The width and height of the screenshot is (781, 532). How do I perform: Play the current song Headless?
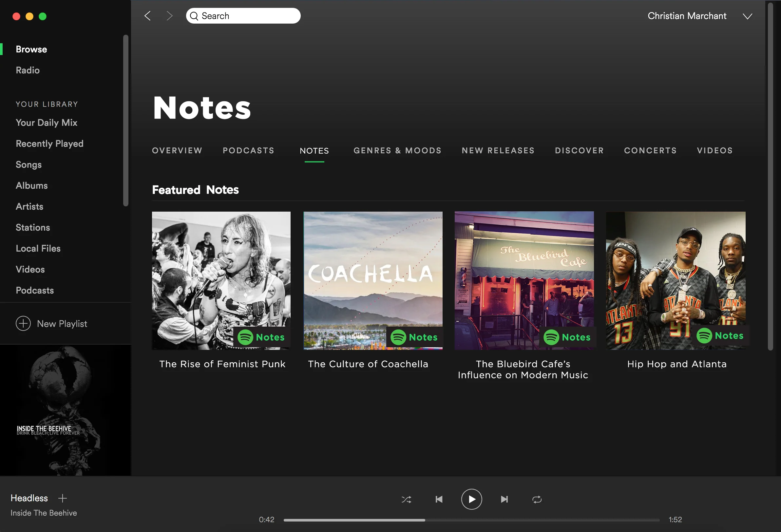(x=471, y=499)
